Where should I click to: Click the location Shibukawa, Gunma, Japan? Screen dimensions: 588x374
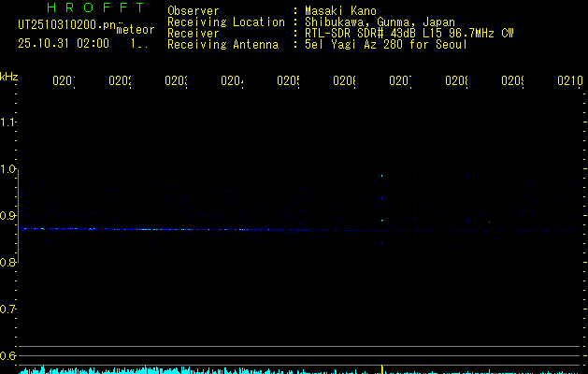pos(379,22)
